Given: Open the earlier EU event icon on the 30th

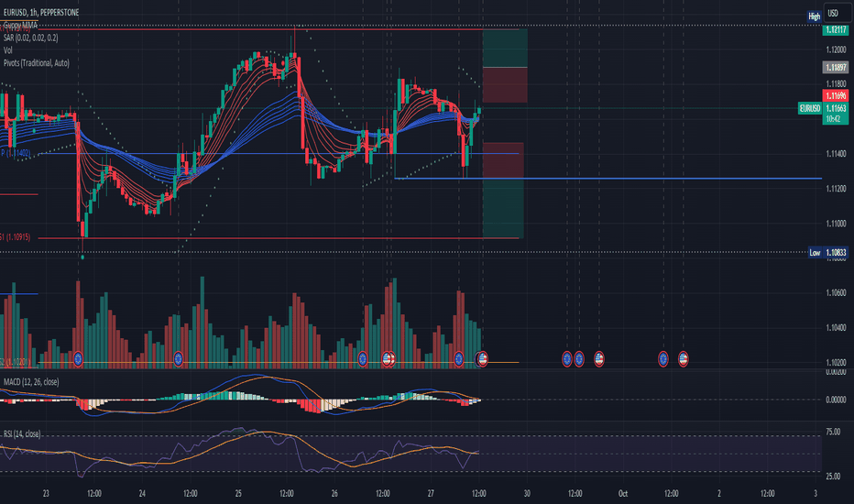Looking at the screenshot, I should click(567, 358).
